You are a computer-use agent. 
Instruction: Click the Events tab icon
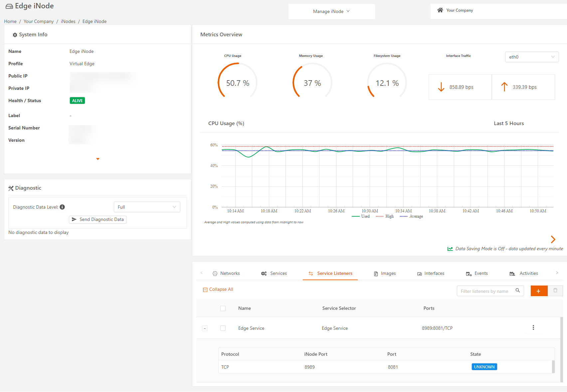coord(469,274)
